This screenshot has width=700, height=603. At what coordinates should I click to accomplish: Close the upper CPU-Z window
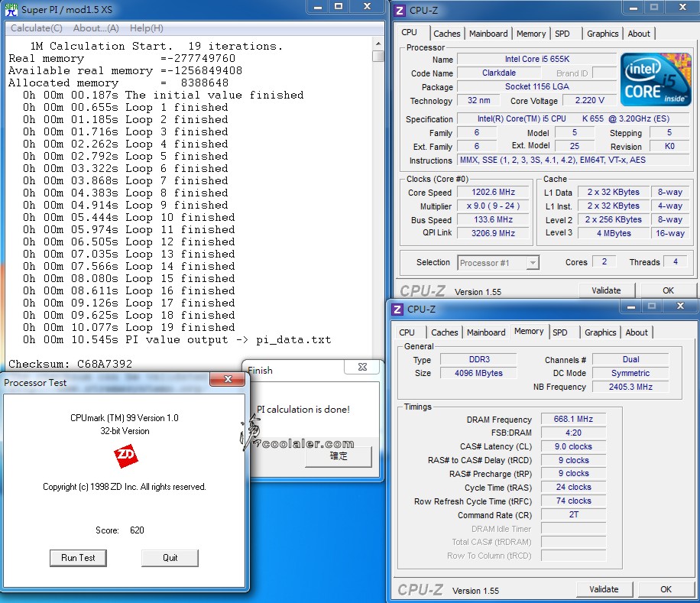(x=682, y=8)
